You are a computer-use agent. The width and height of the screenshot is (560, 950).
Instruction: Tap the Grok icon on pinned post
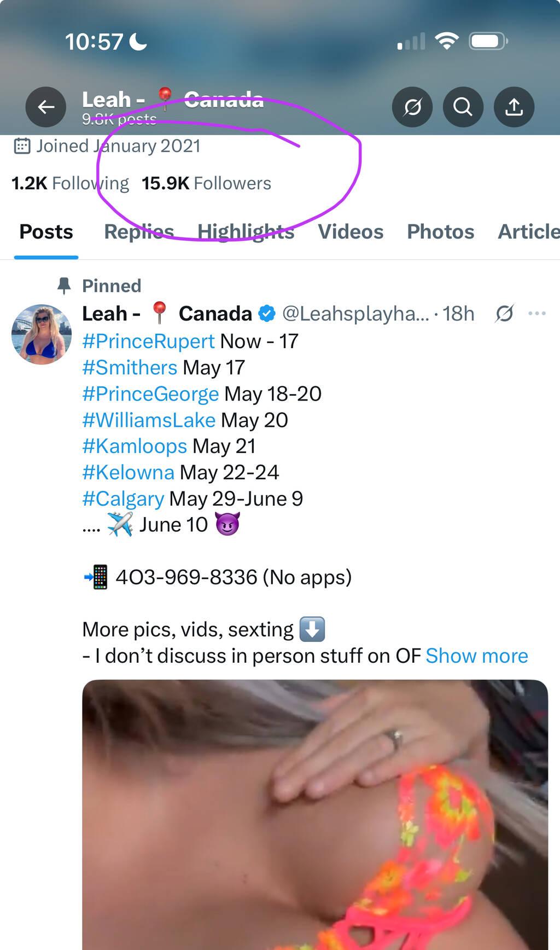(504, 314)
